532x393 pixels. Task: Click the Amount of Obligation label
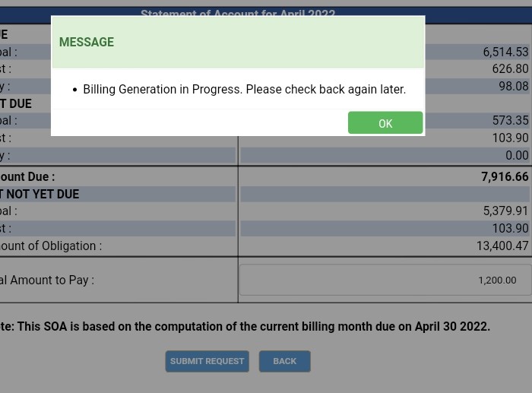51,246
